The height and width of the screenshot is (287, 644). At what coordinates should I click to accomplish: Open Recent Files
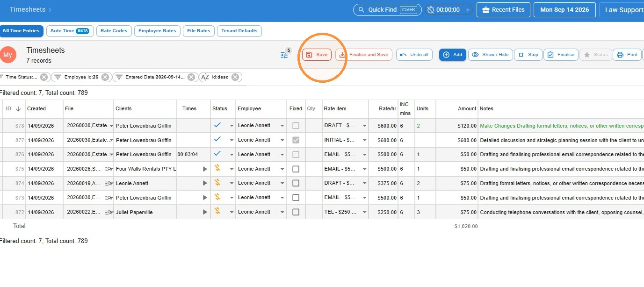point(504,10)
